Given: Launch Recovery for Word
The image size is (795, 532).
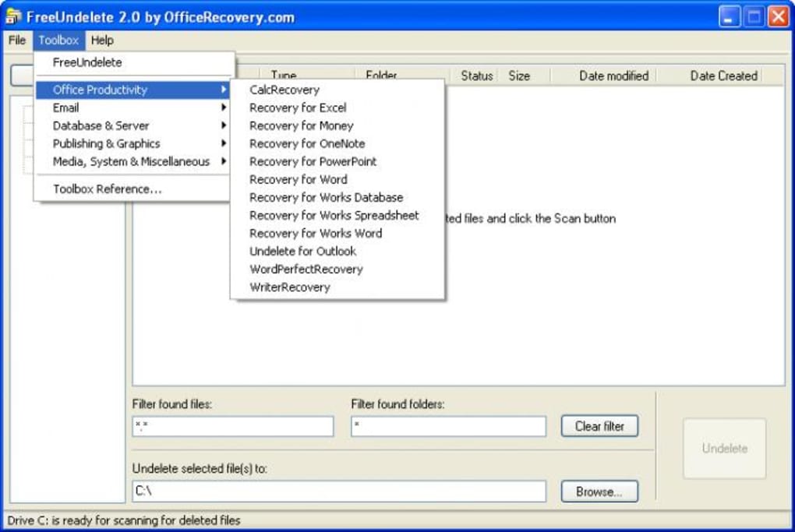Looking at the screenshot, I should coord(299,180).
